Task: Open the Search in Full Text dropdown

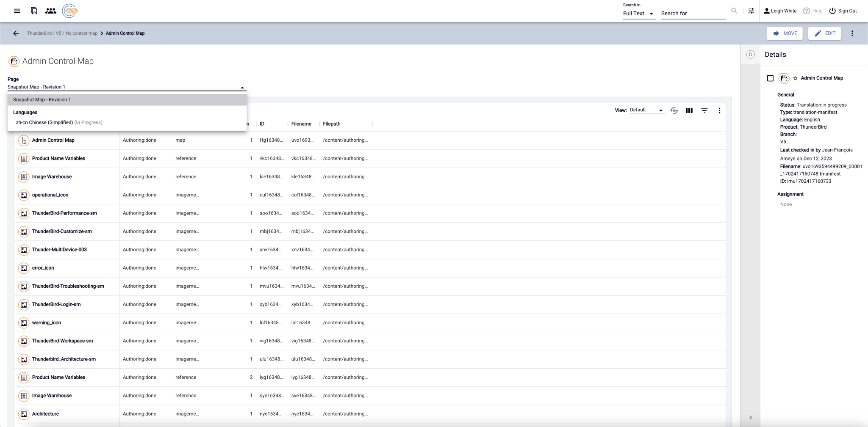Action: tap(638, 14)
